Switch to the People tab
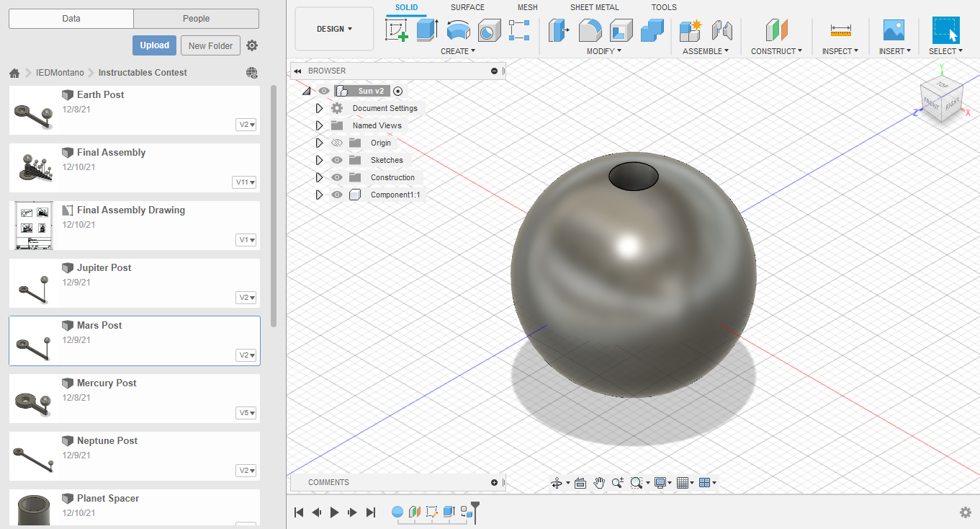 [196, 19]
